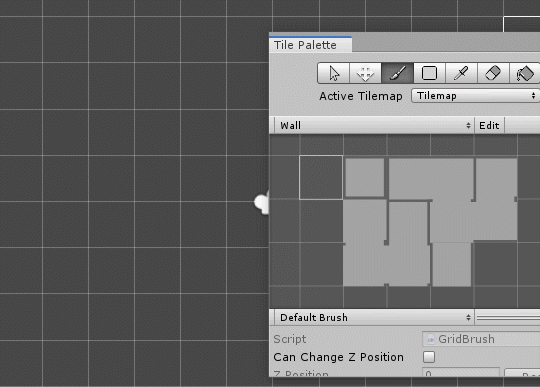
Task: Switch to the Tile Palette tab
Action: (310, 45)
